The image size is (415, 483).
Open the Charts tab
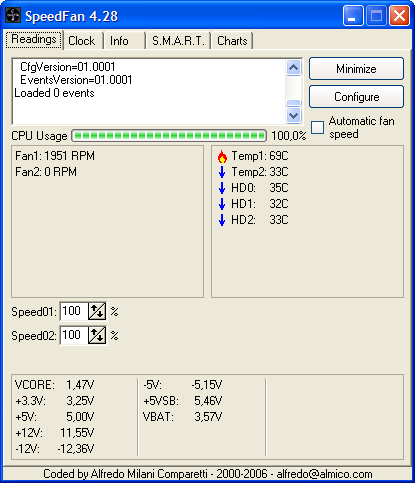point(232,41)
